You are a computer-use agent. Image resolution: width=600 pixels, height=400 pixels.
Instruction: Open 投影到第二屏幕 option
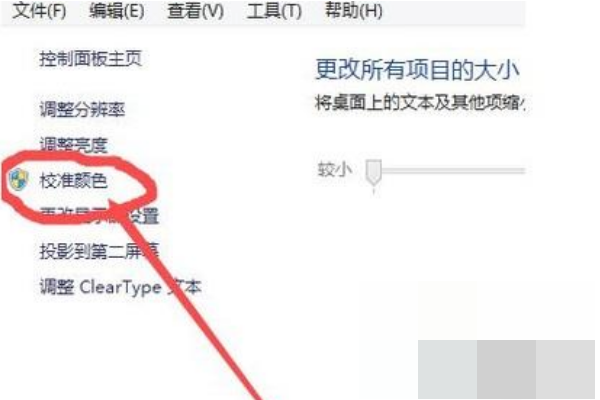99,251
